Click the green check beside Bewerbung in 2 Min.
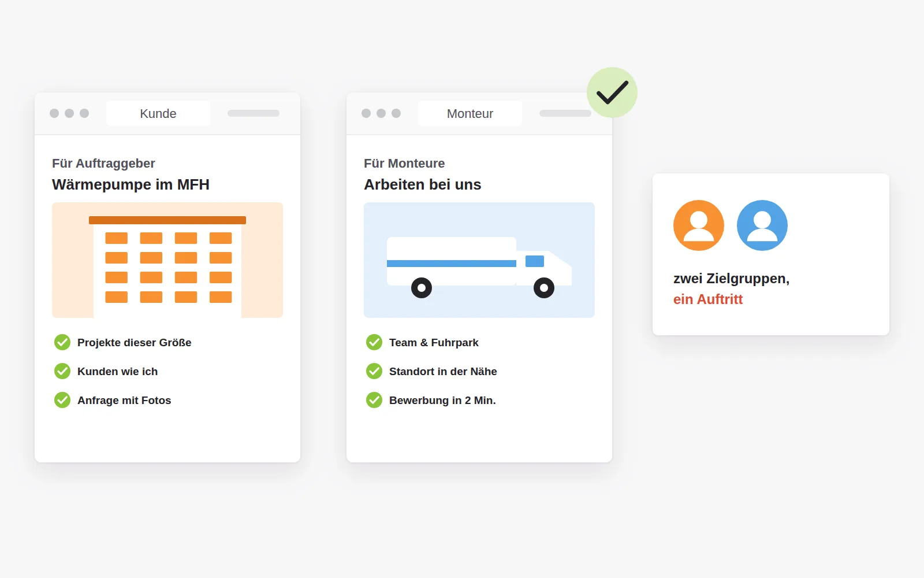924x578 pixels. [374, 400]
